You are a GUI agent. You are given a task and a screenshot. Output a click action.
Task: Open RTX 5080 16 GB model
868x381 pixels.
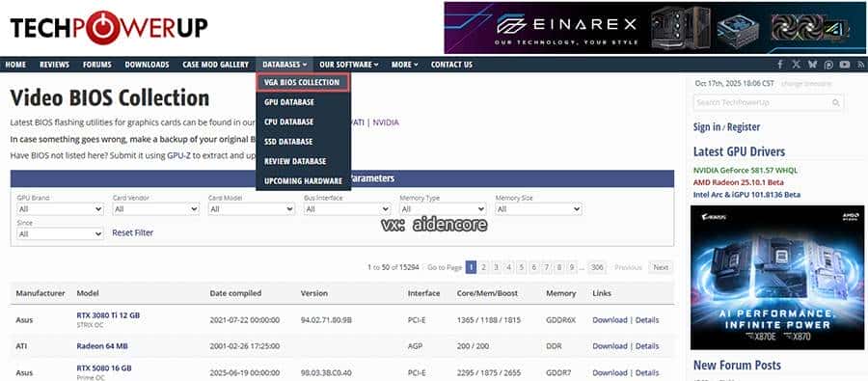104,367
